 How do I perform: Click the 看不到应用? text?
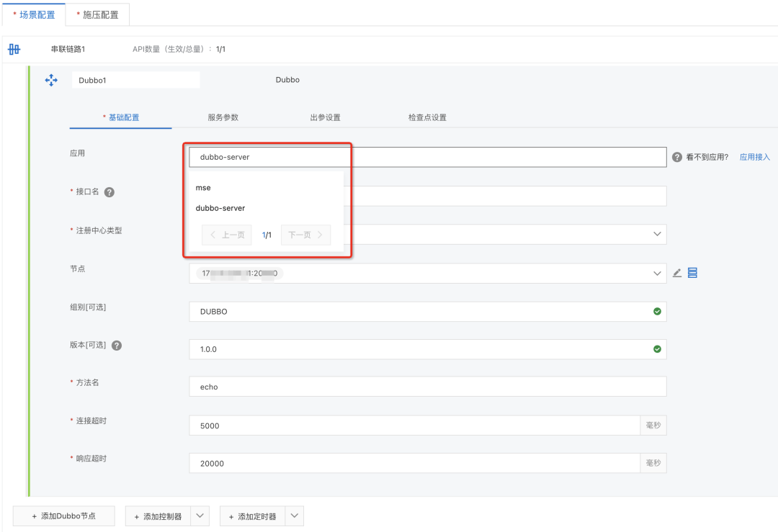[707, 157]
